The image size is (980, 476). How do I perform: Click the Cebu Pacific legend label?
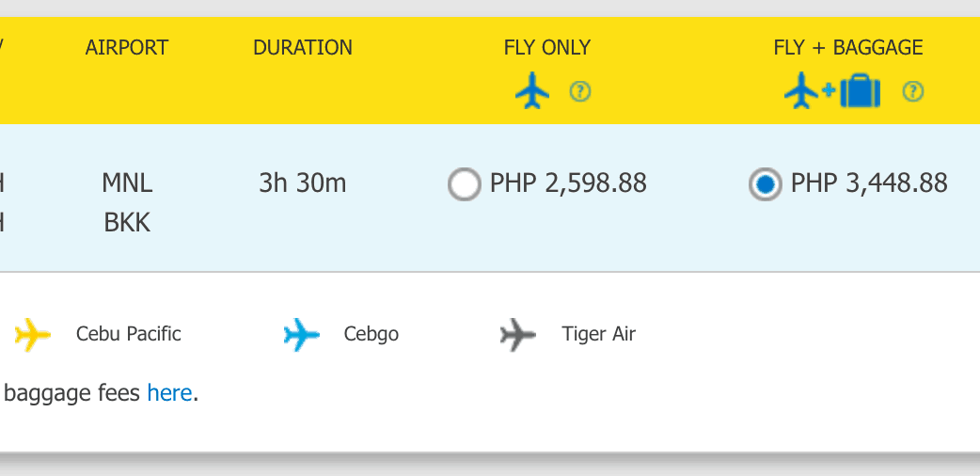[129, 334]
